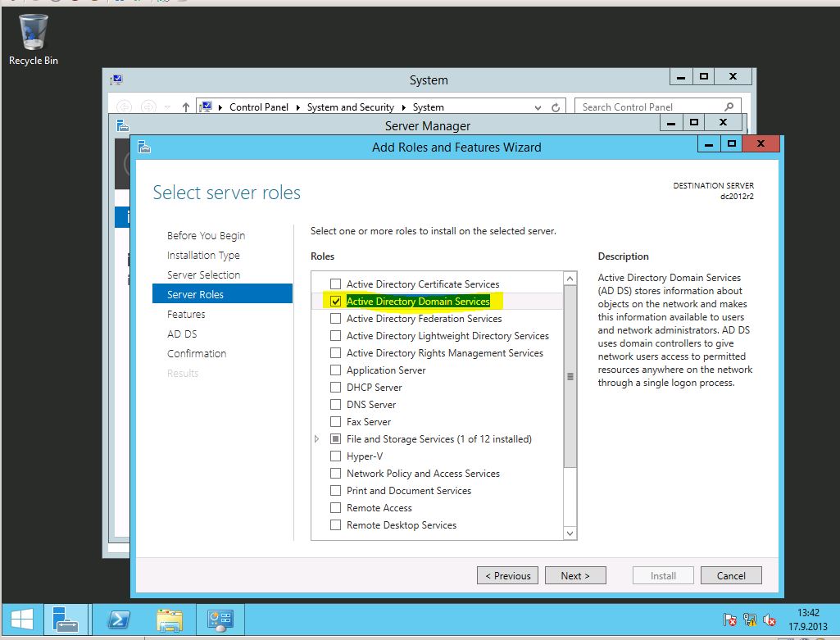Viewport: 840px width, 640px height.
Task: Click the Control Panel taskbar icon
Action: pyautogui.click(x=220, y=620)
